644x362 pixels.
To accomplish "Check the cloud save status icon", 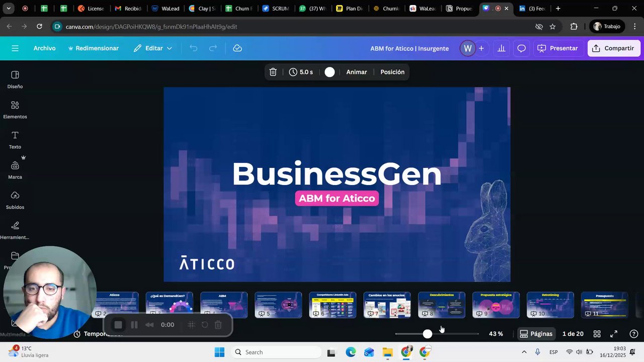I will click(x=237, y=48).
